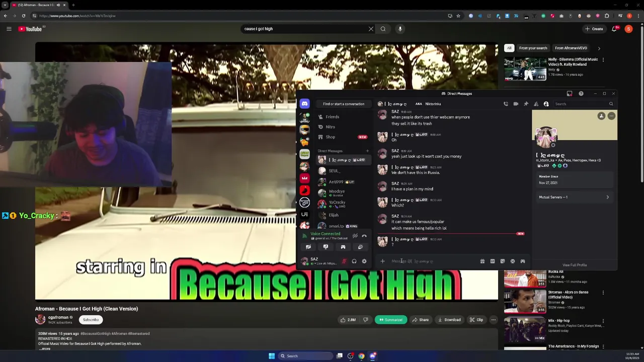Image resolution: width=644 pixels, height=362 pixels.
Task: Open YouTube guide hamburger menu
Action: click(9, 29)
